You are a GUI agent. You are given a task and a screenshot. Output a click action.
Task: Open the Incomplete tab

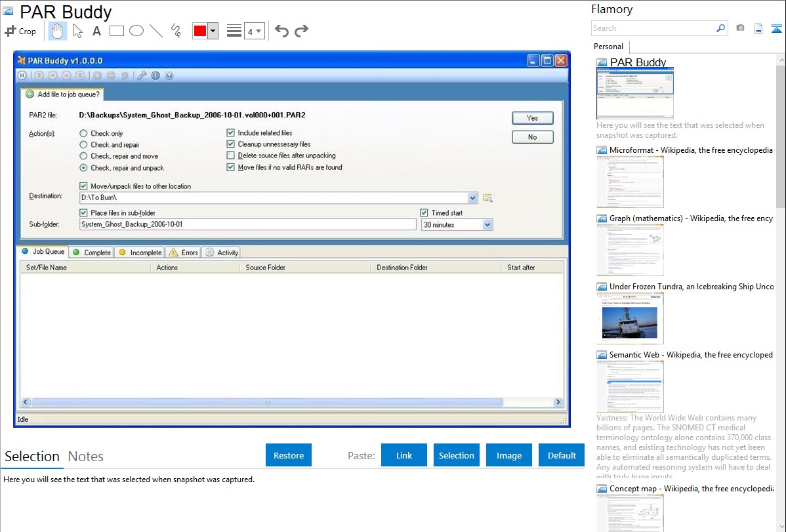140,252
